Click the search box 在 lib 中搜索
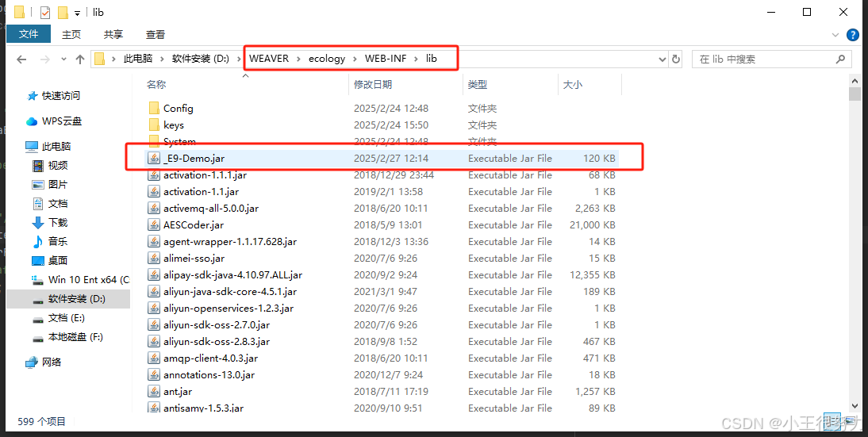Screen dimensions: 868x437 [x=771, y=59]
